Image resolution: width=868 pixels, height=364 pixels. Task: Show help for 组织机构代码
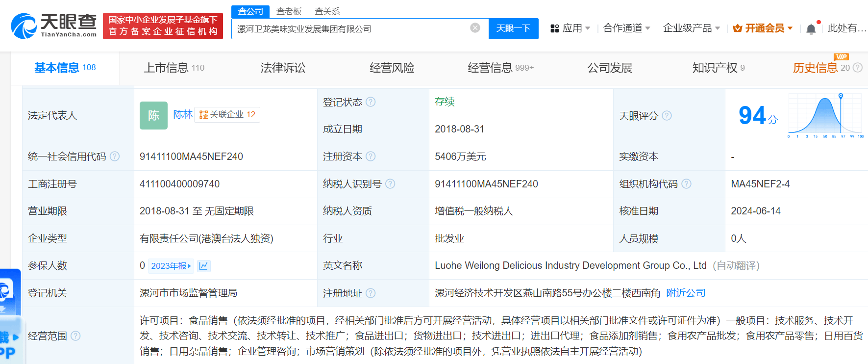point(686,184)
